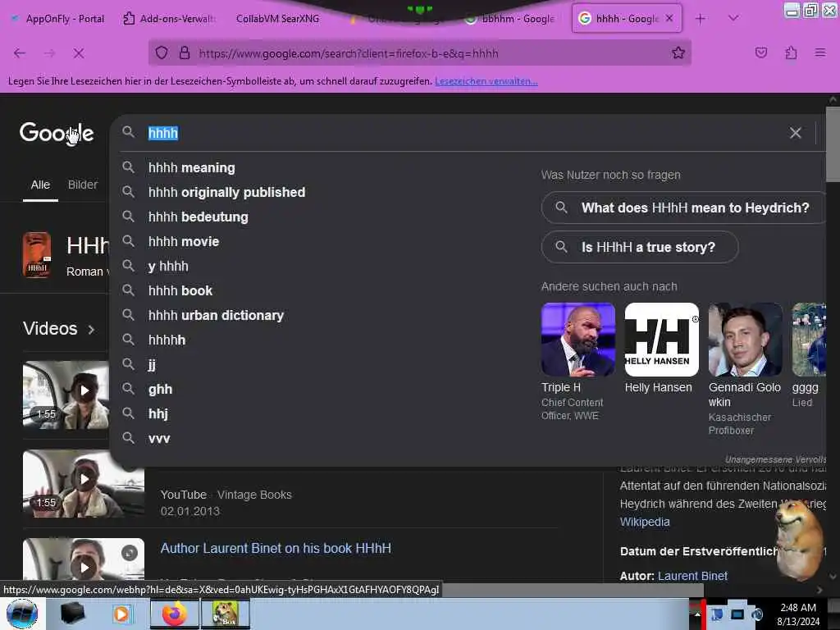Close the hhhh - Google tab
The image size is (840, 630).
click(x=669, y=18)
